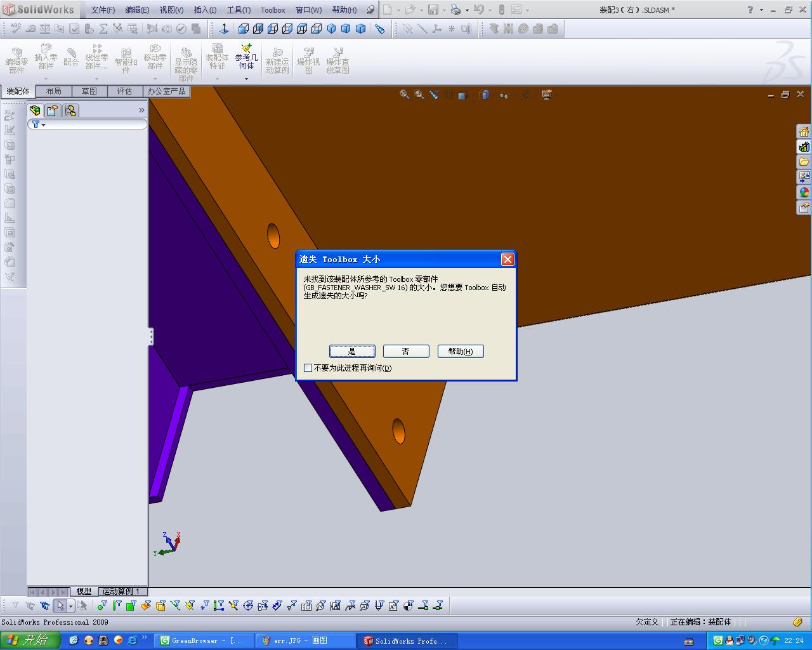Expand the 参考几何体 dropdown arrow
This screenshot has height=650, width=812.
point(246,79)
